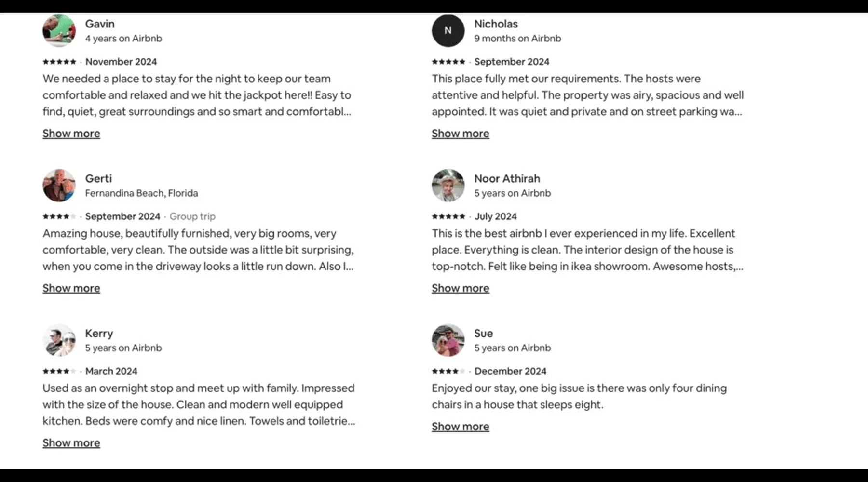Open Sue's profile photo
This screenshot has height=482, width=868.
(448, 340)
